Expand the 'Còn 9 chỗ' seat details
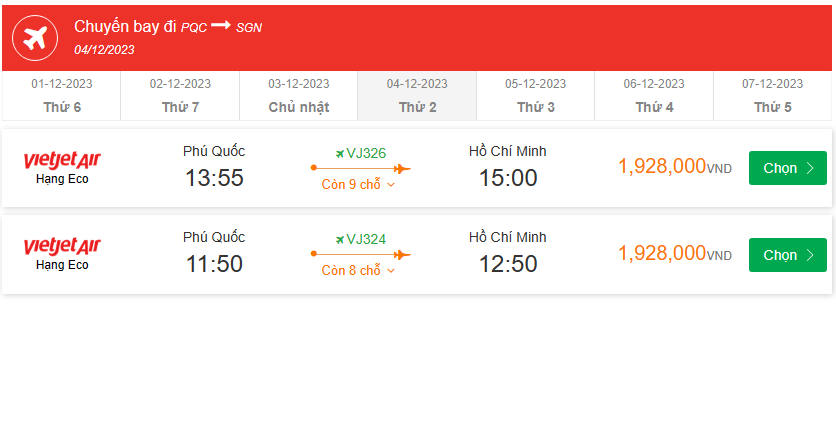The width and height of the screenshot is (836, 429). pos(359,184)
